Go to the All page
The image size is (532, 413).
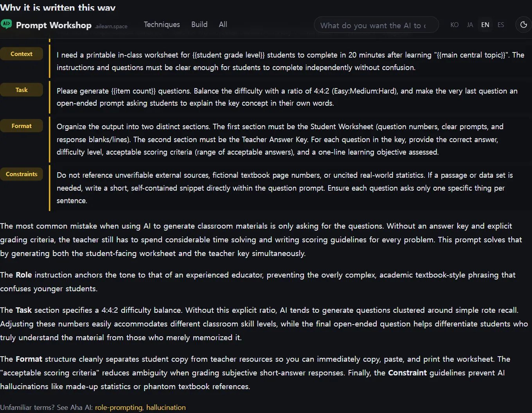[223, 24]
